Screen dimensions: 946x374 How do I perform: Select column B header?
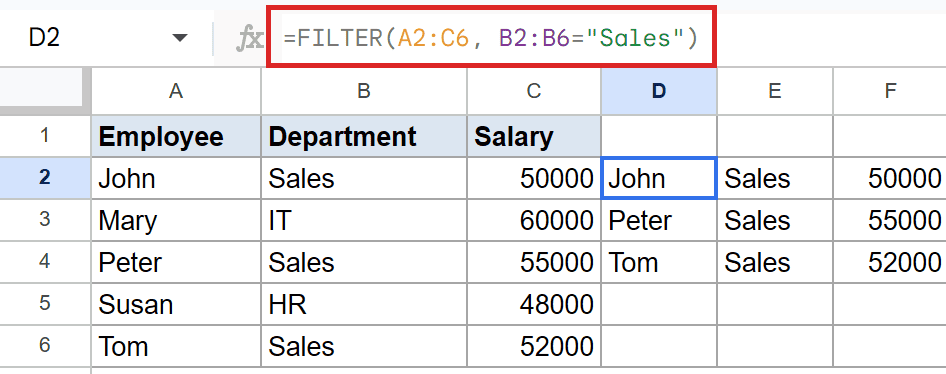click(364, 91)
